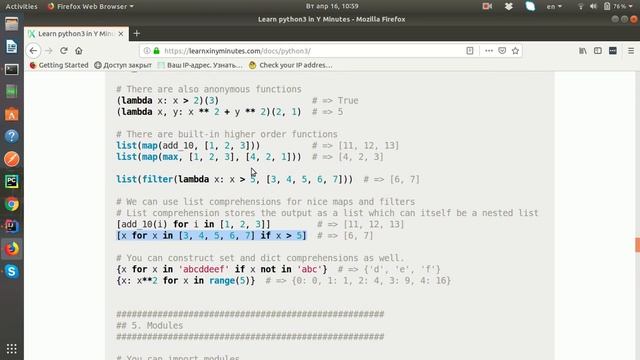Save page to Pocket
The width and height of the screenshot is (640, 360).
point(502,51)
